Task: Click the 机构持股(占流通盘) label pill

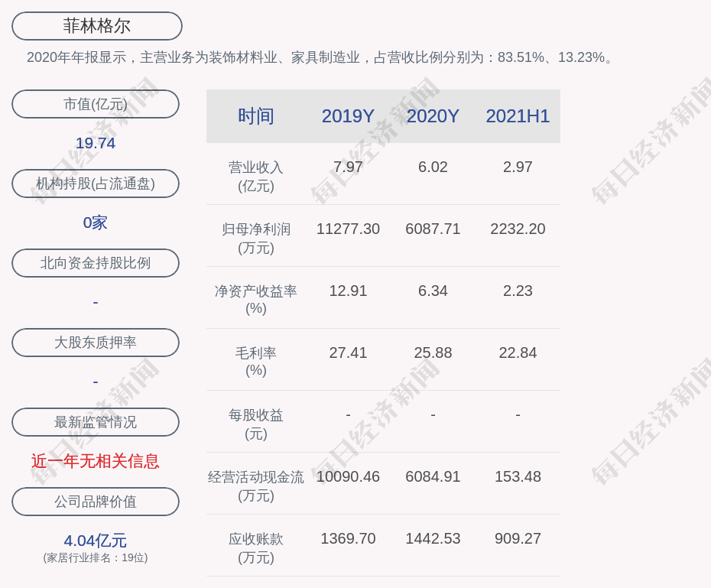Action: [96, 184]
